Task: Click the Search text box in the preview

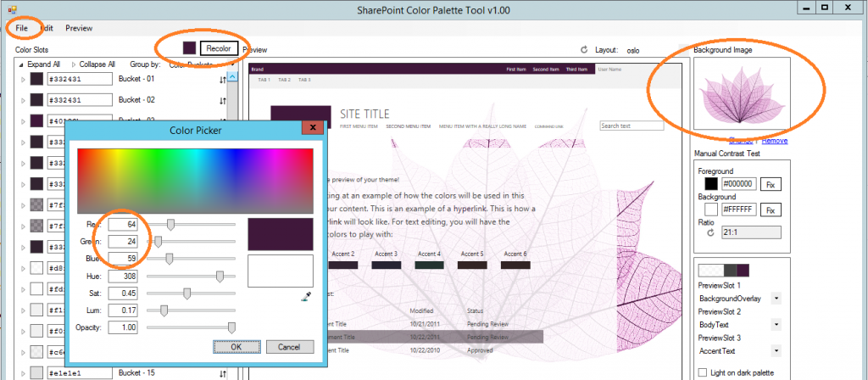Action: [x=632, y=126]
